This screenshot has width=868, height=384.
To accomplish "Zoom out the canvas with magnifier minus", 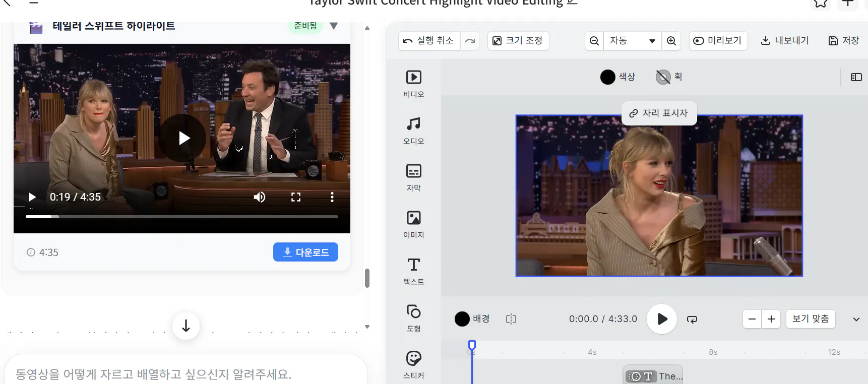I will point(594,41).
